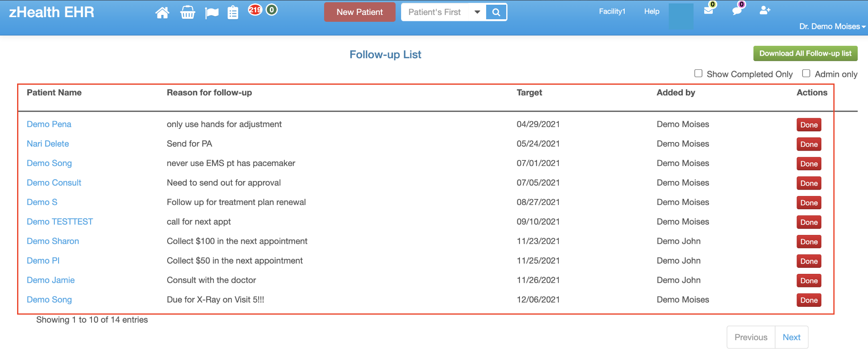
Task: Enable Show Completed Only checkbox
Action: click(x=698, y=74)
